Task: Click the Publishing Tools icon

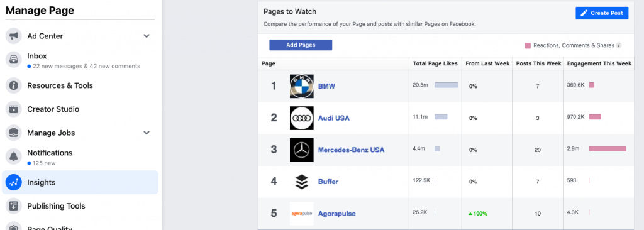Action: [14, 206]
